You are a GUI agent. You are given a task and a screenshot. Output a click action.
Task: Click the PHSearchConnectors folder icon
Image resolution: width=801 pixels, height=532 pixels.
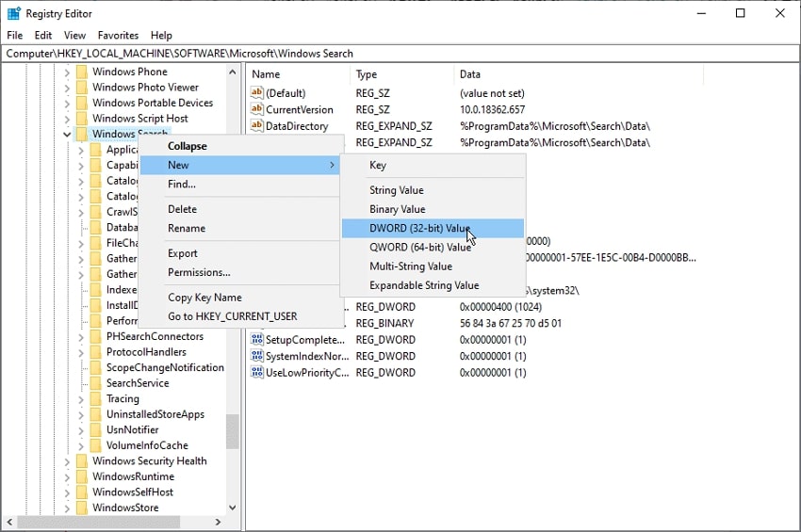[95, 336]
